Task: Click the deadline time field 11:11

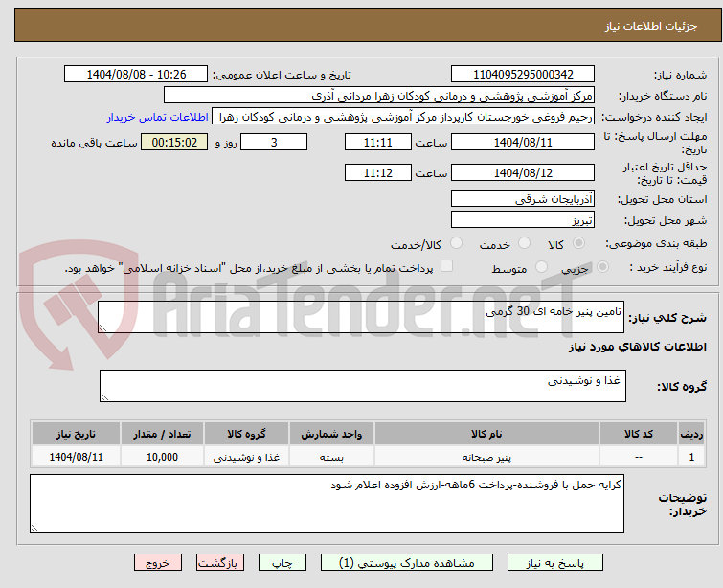Action: coord(378,142)
